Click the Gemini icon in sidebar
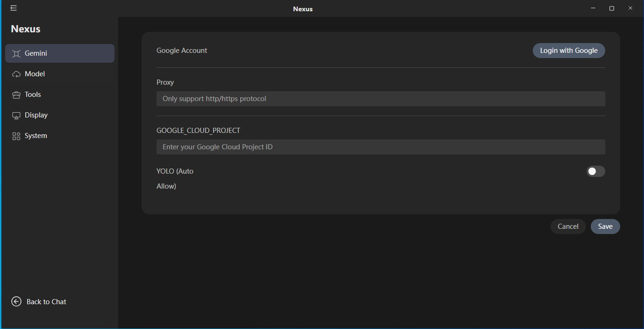This screenshot has height=329, width=644. (16, 53)
